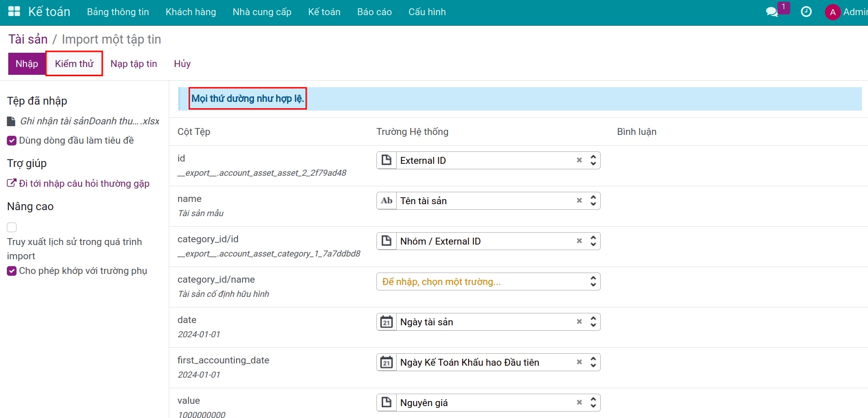Open the Ngày tài sản dropdown arrows
This screenshot has width=868, height=418.
[x=593, y=322]
